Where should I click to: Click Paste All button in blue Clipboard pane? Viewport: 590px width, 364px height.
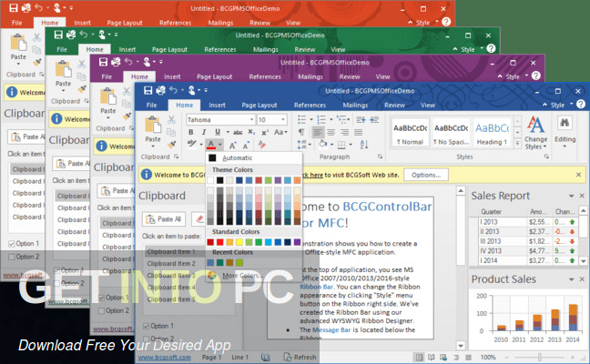[x=164, y=219]
